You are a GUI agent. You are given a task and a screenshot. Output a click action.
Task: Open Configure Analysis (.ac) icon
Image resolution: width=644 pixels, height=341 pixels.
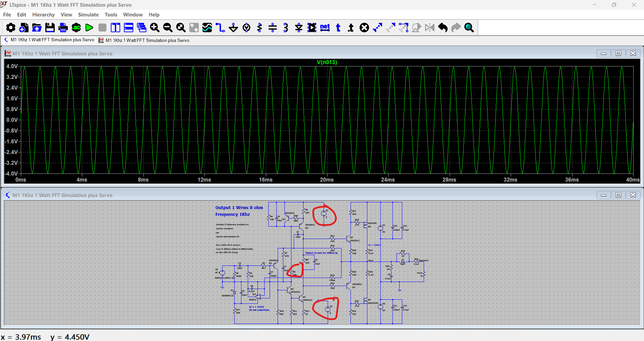(76, 28)
